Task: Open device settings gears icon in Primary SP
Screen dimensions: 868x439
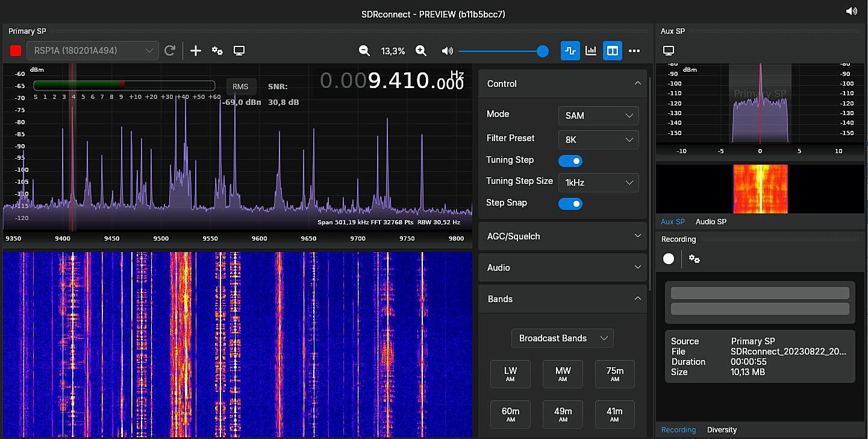Action: click(217, 51)
